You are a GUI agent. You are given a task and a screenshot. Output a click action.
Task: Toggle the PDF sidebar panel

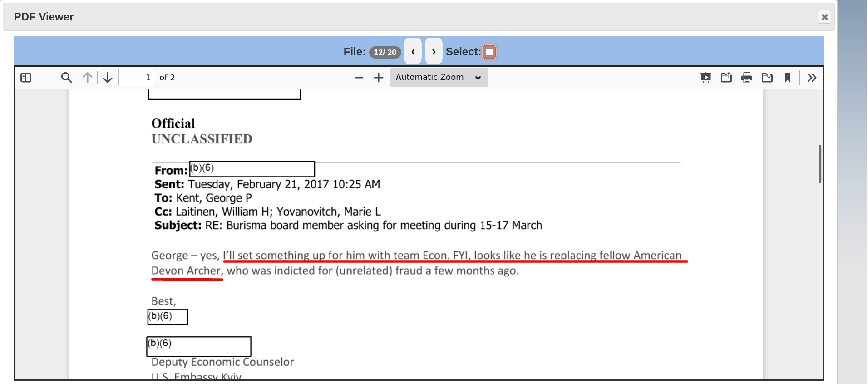[26, 78]
